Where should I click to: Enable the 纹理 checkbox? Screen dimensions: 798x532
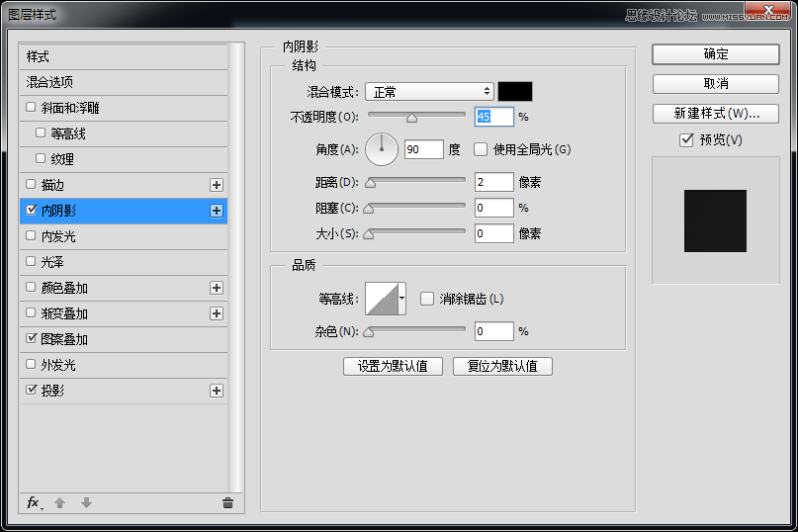point(41,158)
